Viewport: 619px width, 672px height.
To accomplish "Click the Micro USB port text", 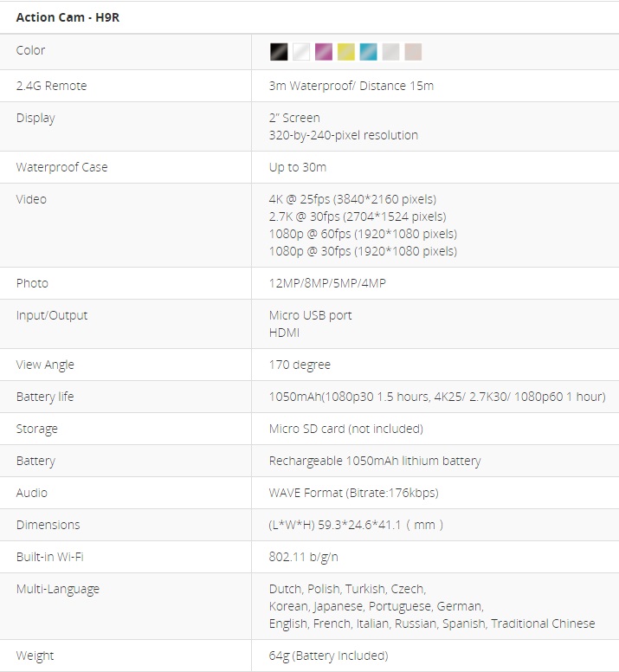I will [x=310, y=315].
